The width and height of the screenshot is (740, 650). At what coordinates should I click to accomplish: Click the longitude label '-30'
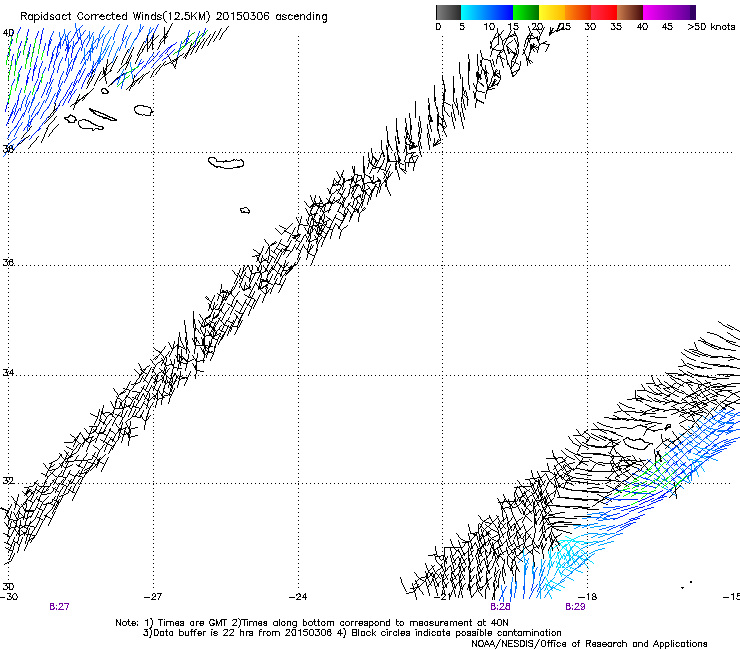(9, 597)
